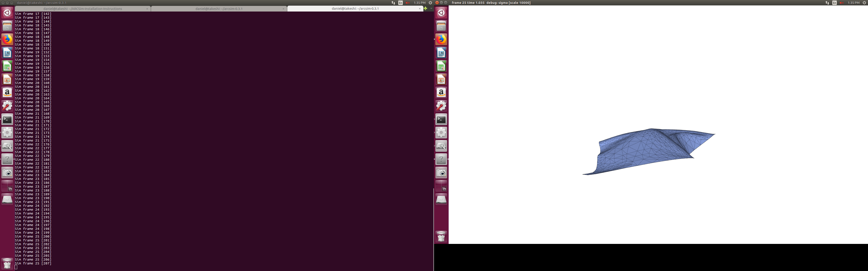This screenshot has height=271, width=868.
Task: Open new terminal tab with green plus
Action: (x=426, y=8)
